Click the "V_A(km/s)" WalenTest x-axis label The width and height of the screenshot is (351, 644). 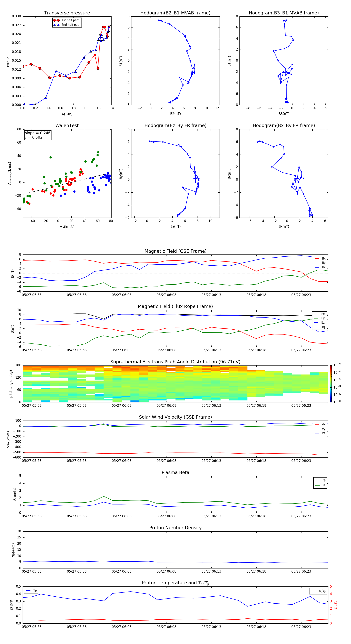point(67,227)
